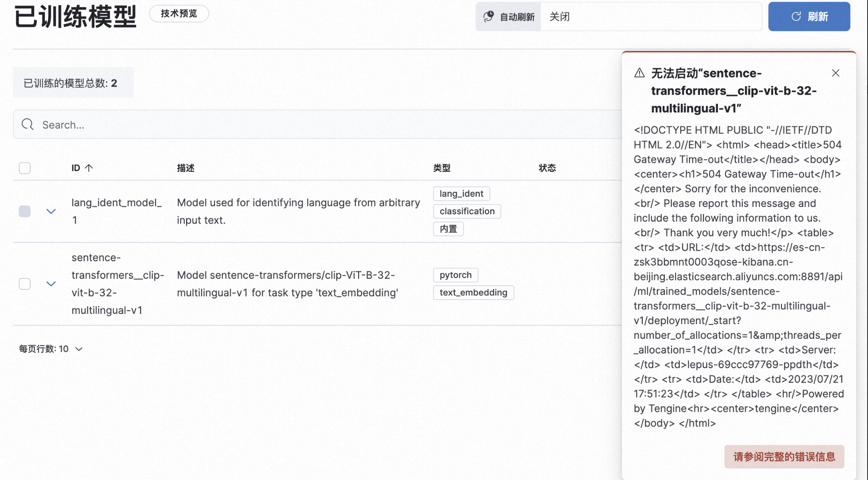Click the 已训练模型 page title
This screenshot has height=480, width=868.
(x=75, y=17)
